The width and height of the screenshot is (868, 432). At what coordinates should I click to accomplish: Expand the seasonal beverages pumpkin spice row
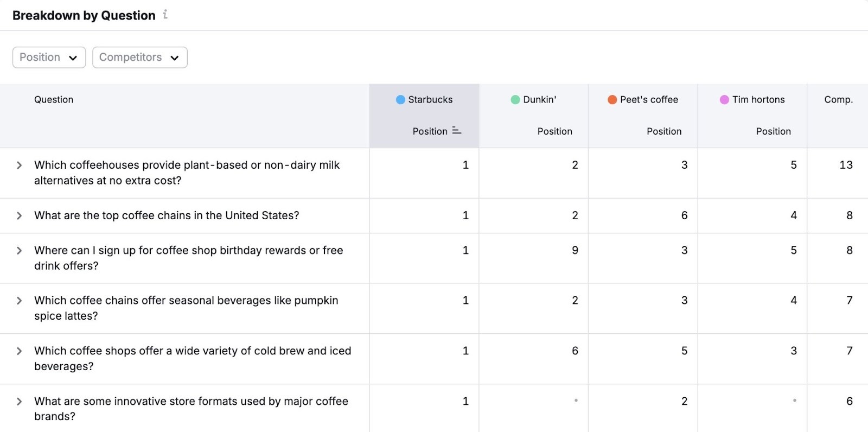19,301
